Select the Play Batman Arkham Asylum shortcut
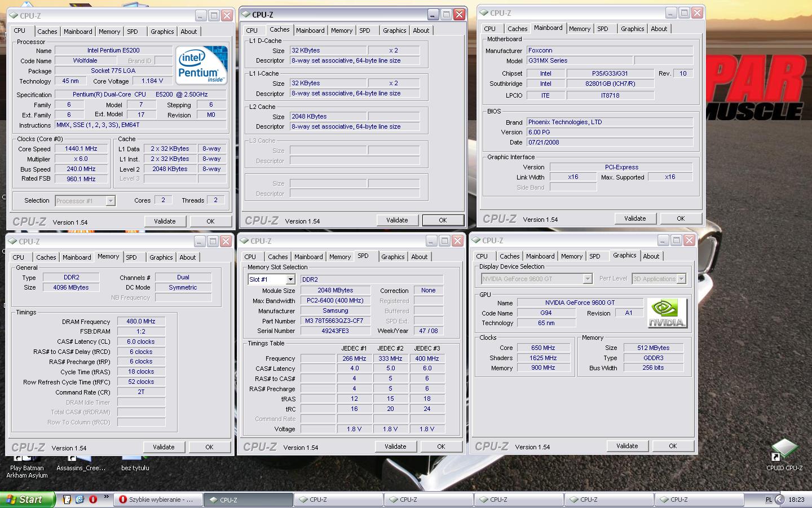 click(x=27, y=467)
